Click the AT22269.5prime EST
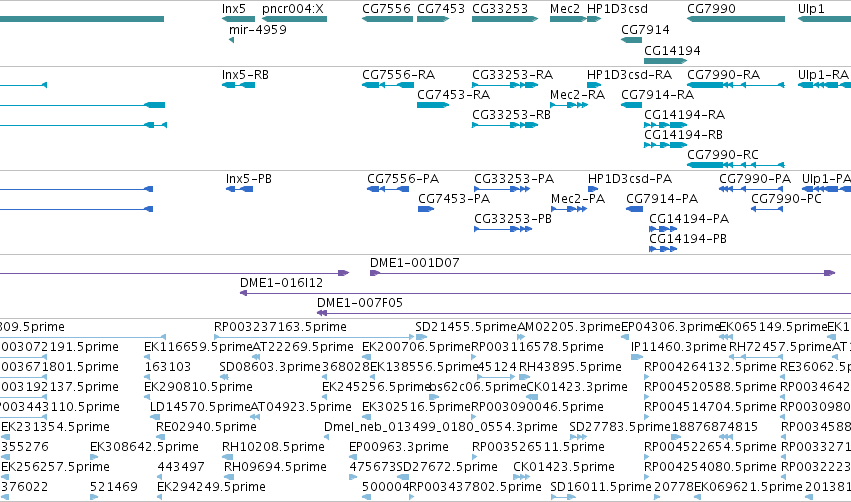The height and width of the screenshot is (502, 851). (256, 357)
